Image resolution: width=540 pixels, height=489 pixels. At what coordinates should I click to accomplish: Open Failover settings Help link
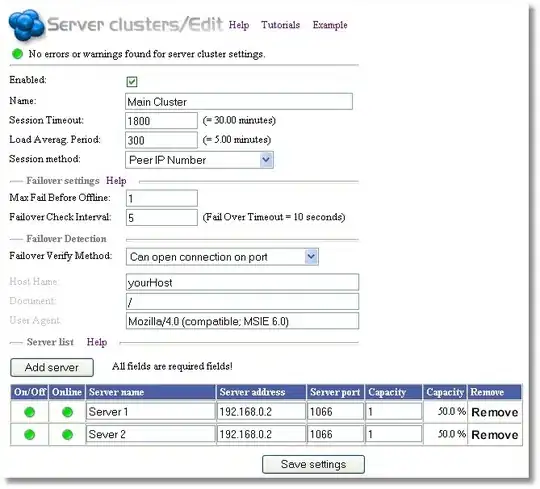pos(116,181)
